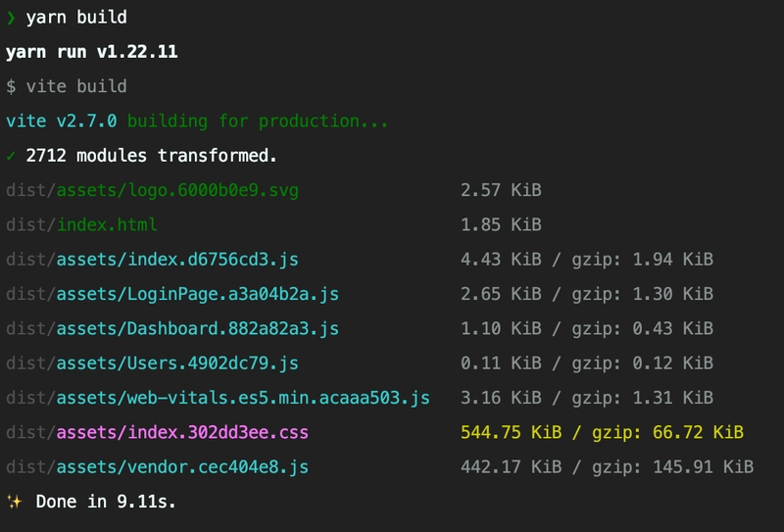
Task: Click the yarn run v1.22.11 line
Action: [91, 52]
